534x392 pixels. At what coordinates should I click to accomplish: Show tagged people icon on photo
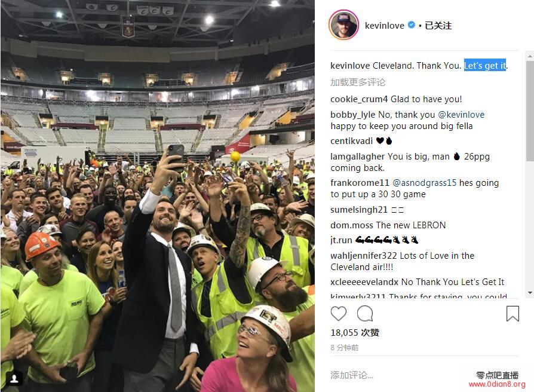pyautogui.click(x=14, y=379)
